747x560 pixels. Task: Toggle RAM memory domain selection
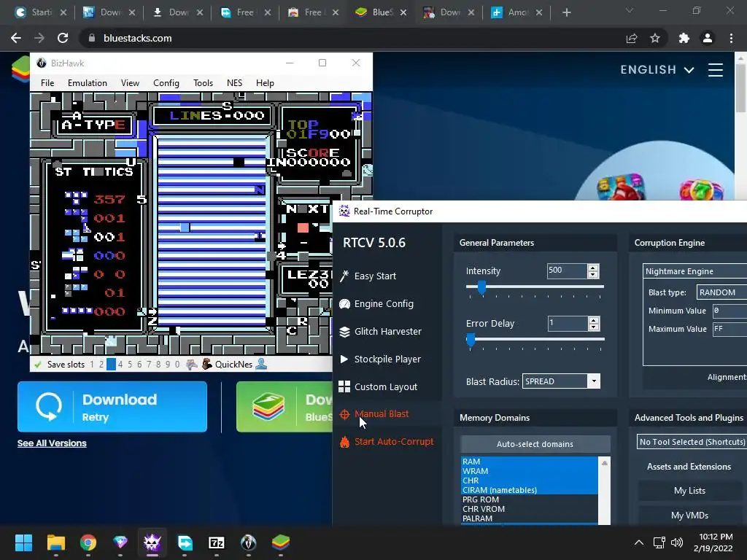point(530,462)
